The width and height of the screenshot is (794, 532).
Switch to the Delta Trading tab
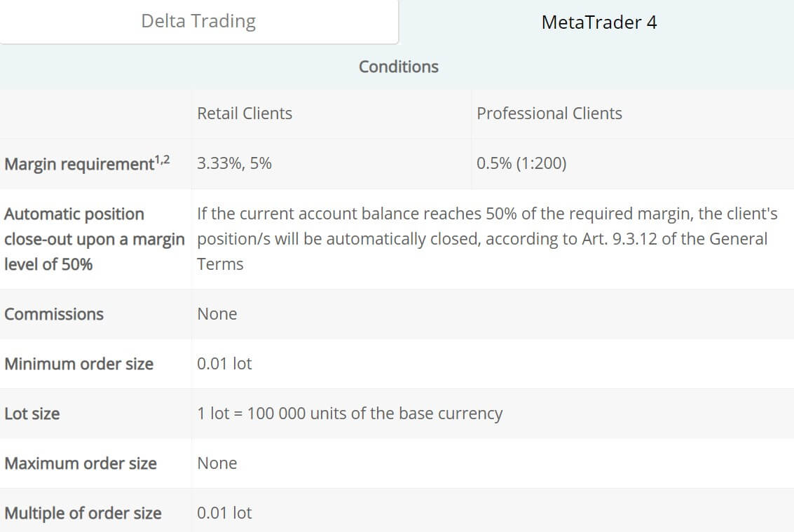click(198, 21)
